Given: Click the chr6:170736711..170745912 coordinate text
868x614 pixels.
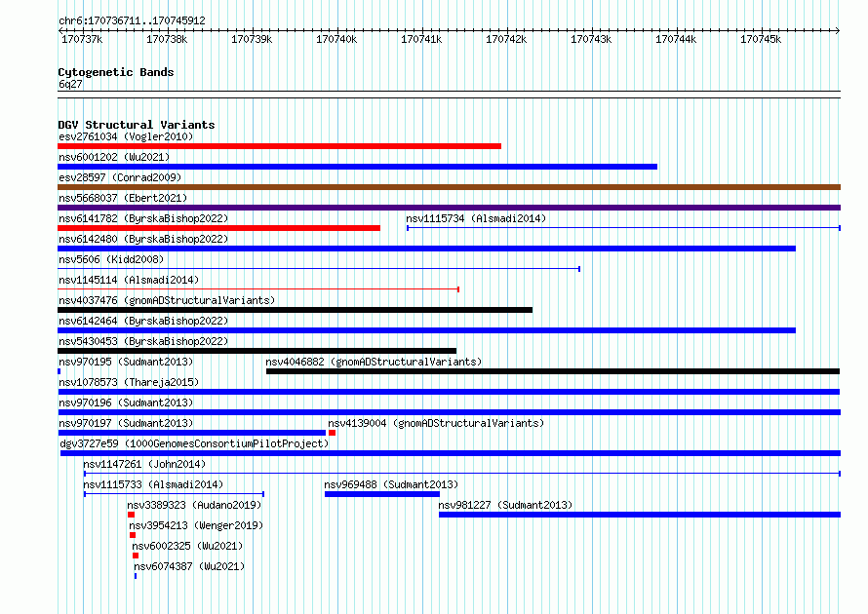Looking at the screenshot, I should point(132,20).
